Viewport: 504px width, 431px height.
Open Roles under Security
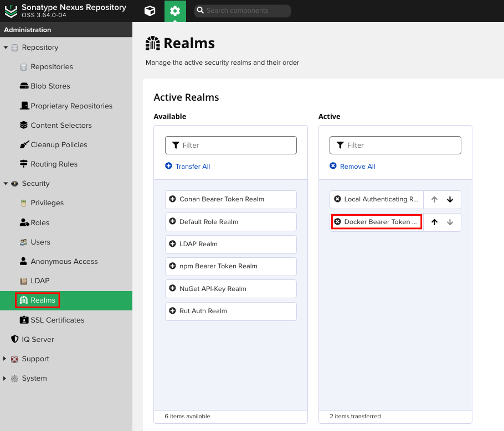point(40,222)
